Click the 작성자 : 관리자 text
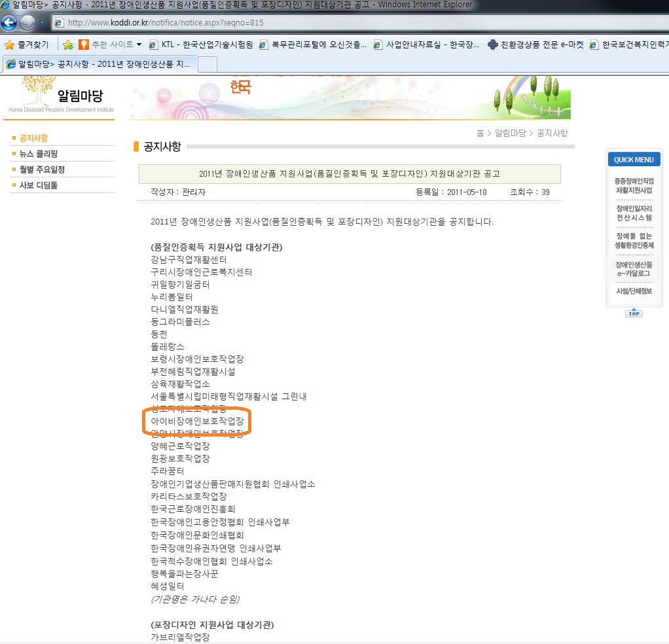Image resolution: width=669 pixels, height=644 pixels. tap(178, 192)
